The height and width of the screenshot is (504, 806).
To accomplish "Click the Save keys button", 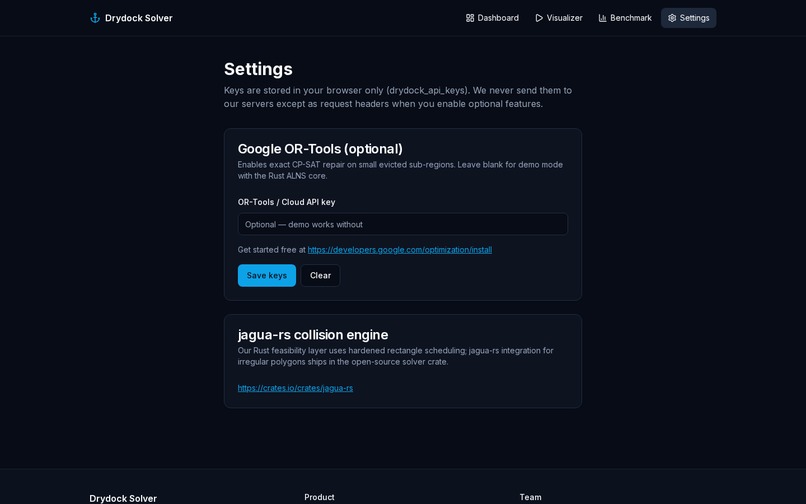I will click(x=267, y=276).
